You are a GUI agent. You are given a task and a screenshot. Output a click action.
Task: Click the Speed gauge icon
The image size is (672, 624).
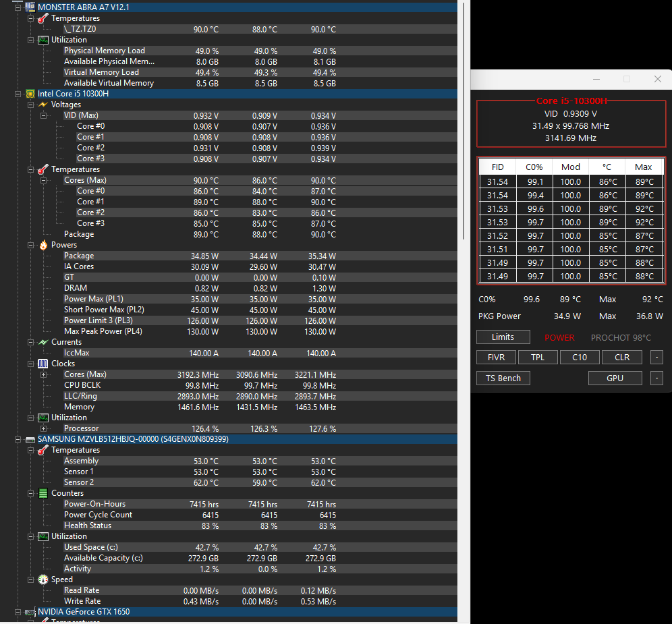pyautogui.click(x=43, y=580)
